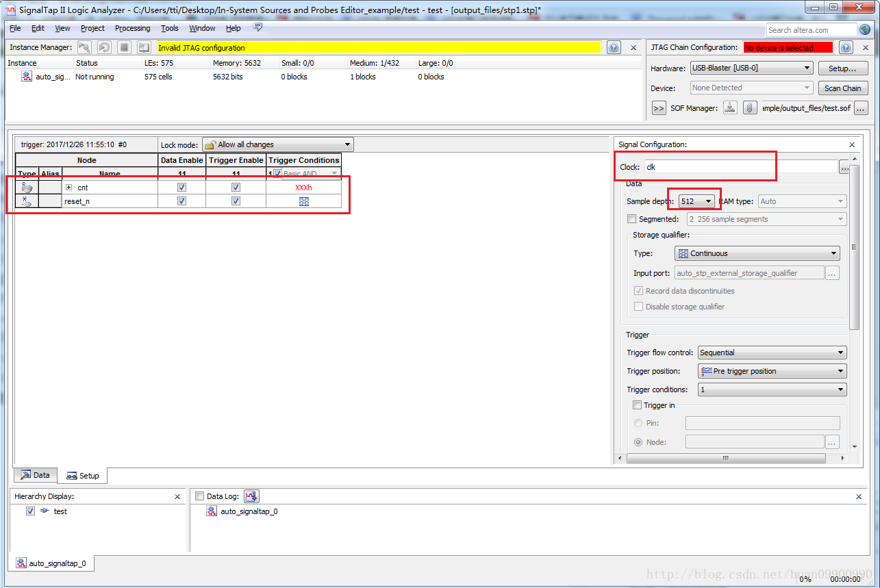
Task: Select the auto_signaltap_0 bottom tab
Action: (51, 563)
